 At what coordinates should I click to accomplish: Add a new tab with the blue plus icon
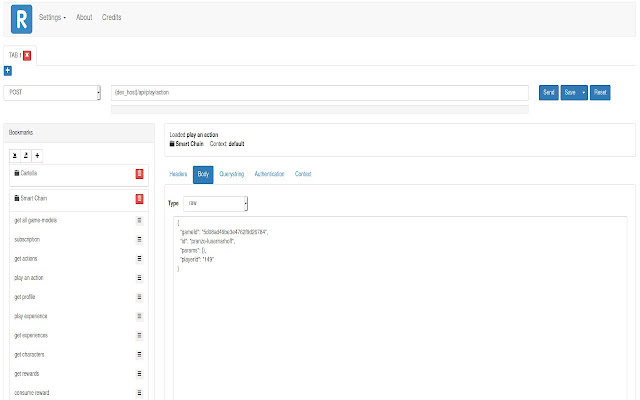[7, 71]
